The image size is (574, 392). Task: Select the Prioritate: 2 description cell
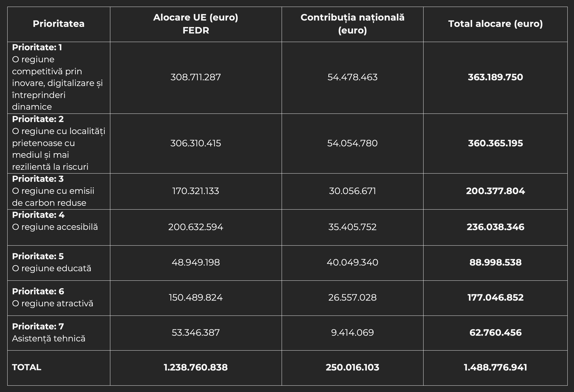[58, 143]
